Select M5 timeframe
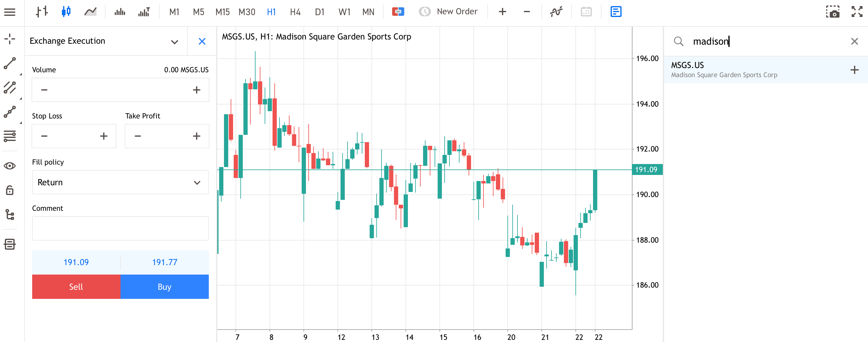Viewport: 868px width, 342px height. [x=198, y=12]
